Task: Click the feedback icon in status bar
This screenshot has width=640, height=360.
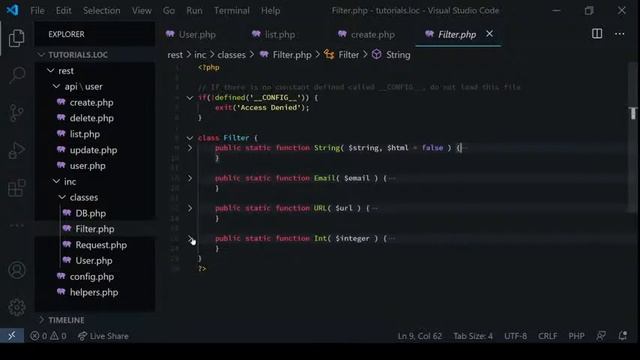Action: [x=601, y=336]
